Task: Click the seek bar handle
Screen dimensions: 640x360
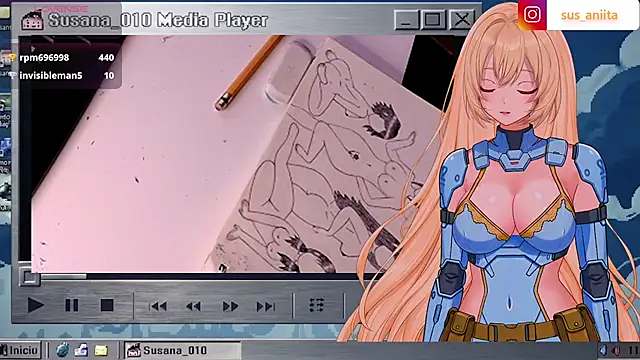Action: (29, 278)
